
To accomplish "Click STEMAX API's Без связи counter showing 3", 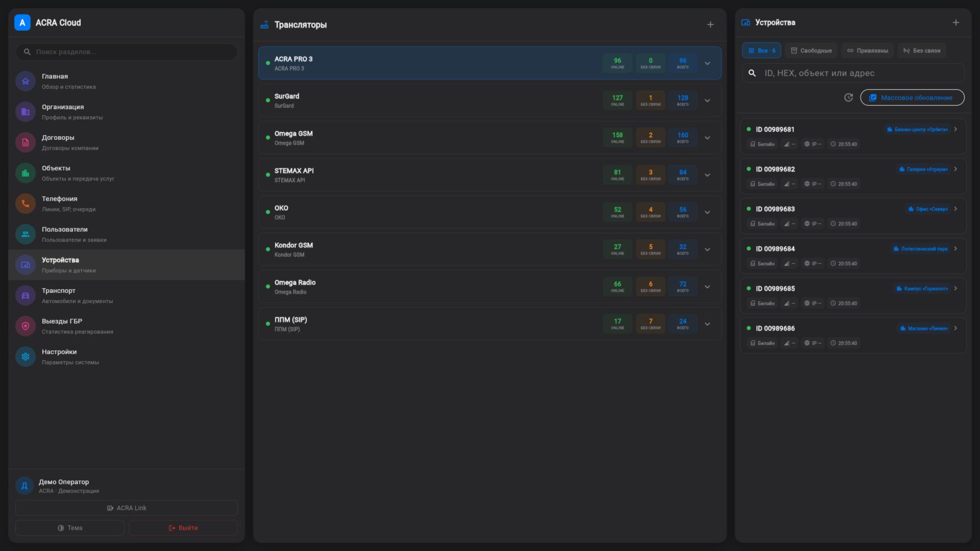I will (x=650, y=175).
